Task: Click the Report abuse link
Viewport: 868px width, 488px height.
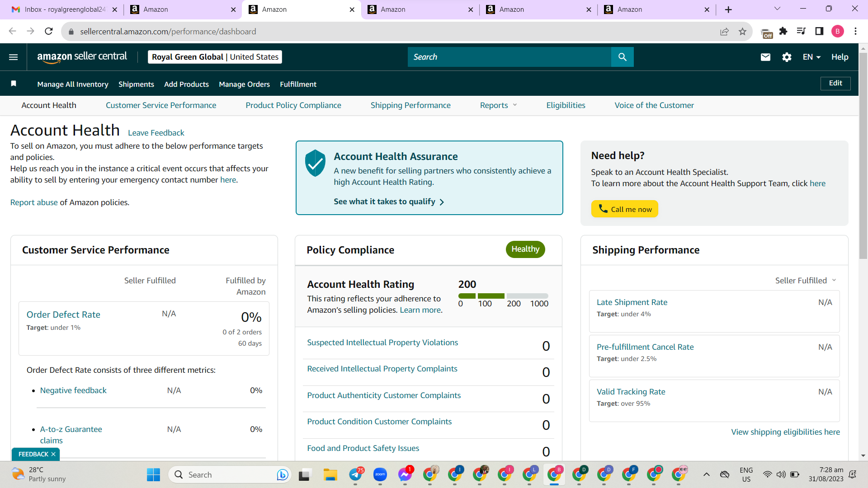Action: point(34,202)
